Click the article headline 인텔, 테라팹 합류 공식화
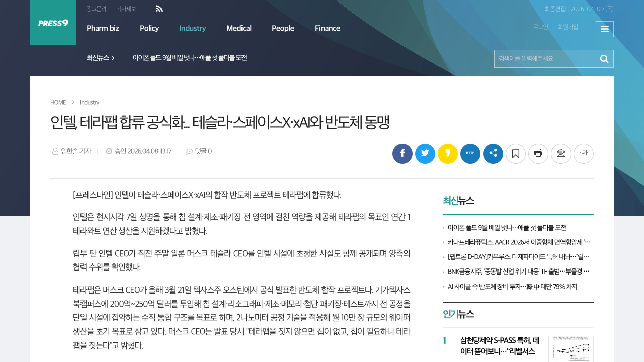Viewport: 644px width, 362px height. pyautogui.click(x=220, y=123)
